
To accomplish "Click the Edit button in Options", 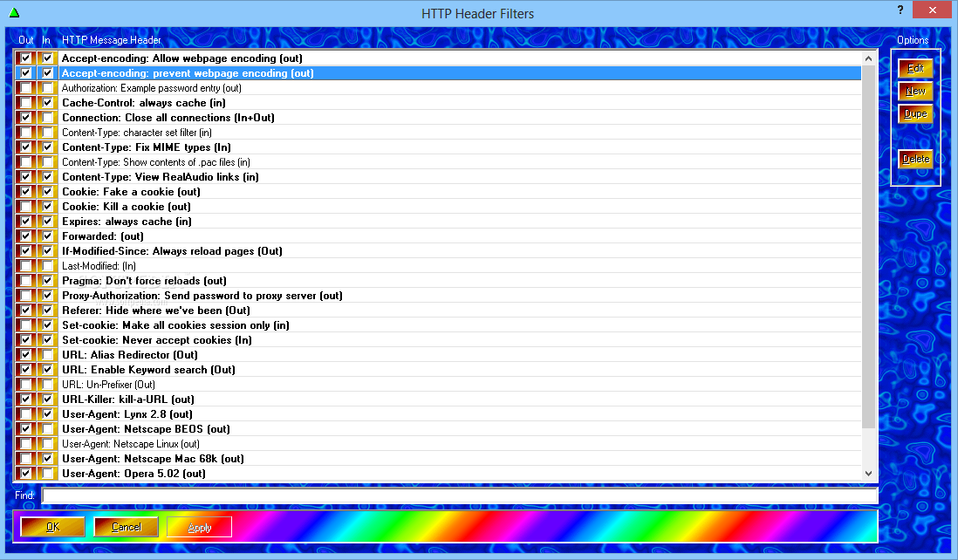I will pos(915,68).
